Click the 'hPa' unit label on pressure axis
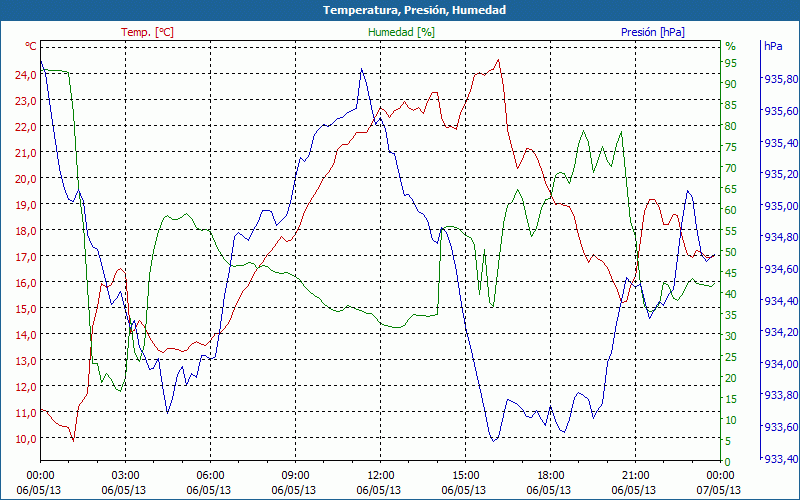Viewport: 800px width, 500px height. [773, 46]
